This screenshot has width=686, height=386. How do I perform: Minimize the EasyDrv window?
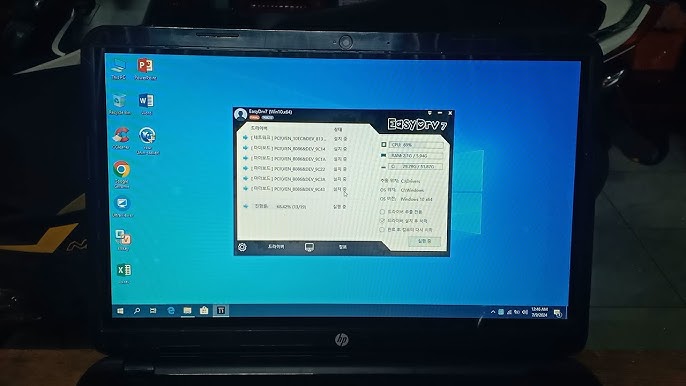[440, 113]
